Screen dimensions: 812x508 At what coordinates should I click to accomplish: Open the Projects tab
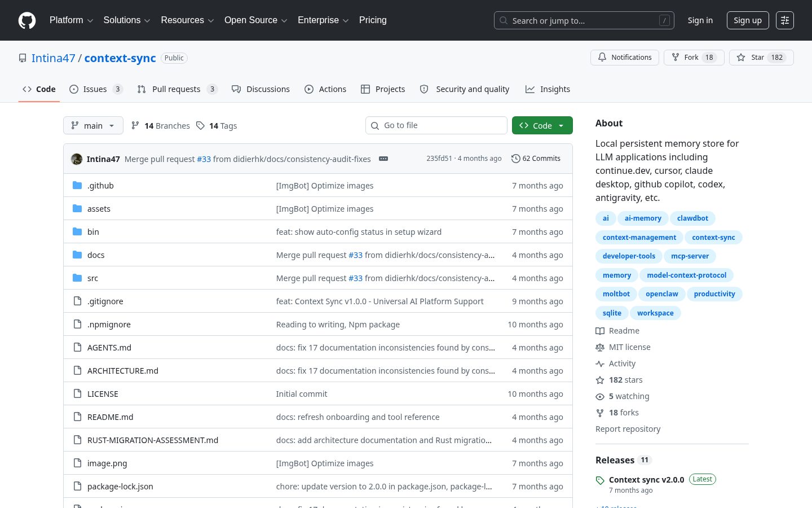(383, 89)
